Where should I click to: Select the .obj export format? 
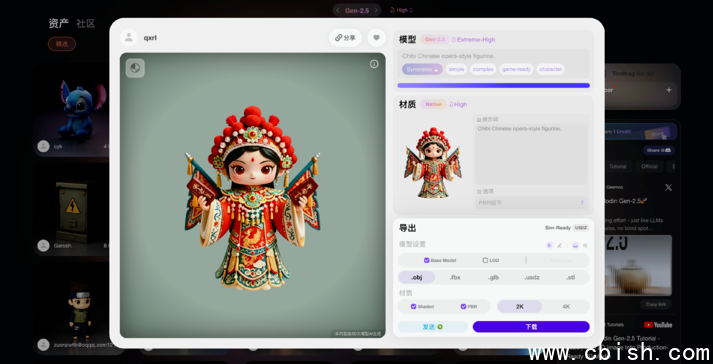(417, 277)
